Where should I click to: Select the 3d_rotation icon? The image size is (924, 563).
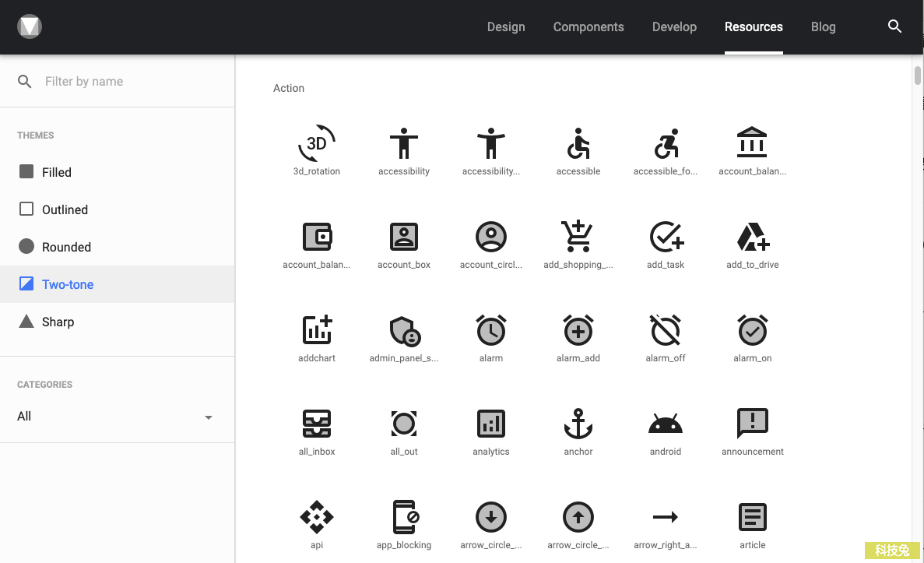tap(317, 144)
